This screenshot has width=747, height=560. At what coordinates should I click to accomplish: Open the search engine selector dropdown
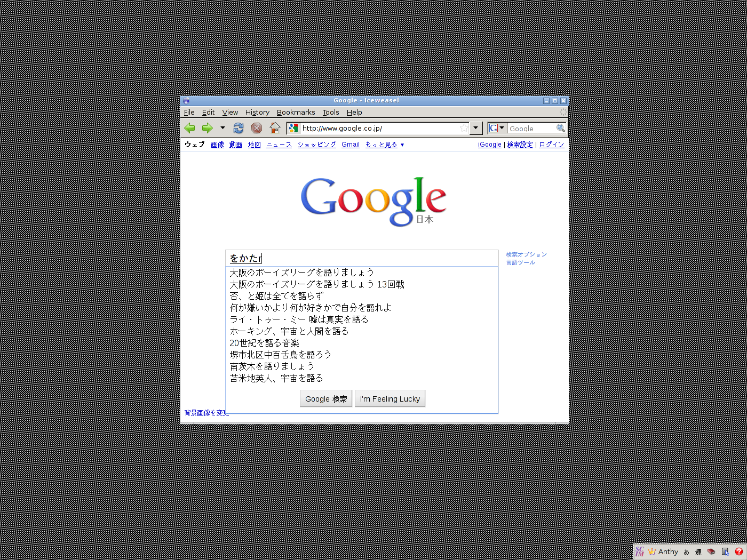point(497,128)
